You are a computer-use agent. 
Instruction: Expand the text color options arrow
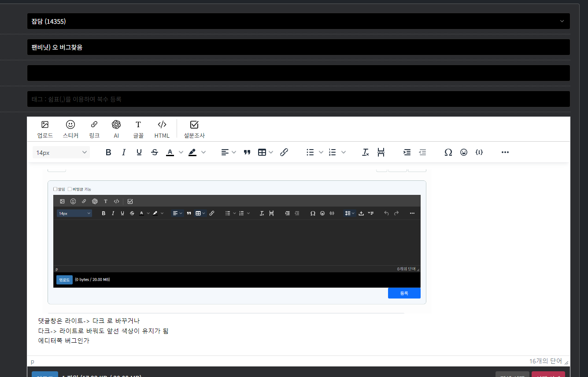pos(181,152)
